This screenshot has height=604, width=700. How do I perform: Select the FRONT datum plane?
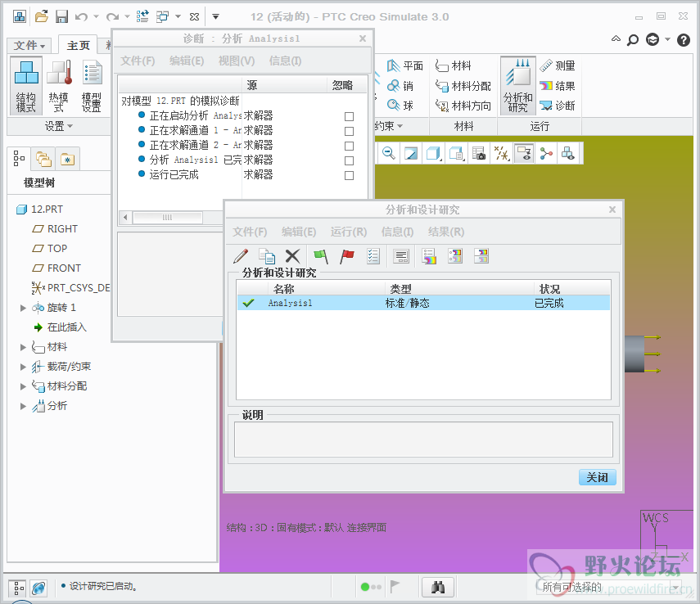56,268
